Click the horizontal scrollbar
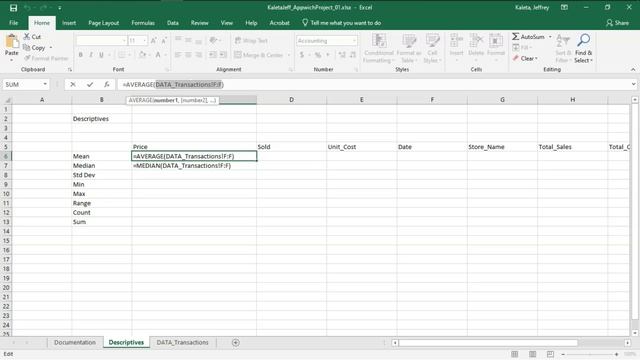Image resolution: width=640 pixels, height=360 pixels. pyautogui.click(x=488, y=343)
